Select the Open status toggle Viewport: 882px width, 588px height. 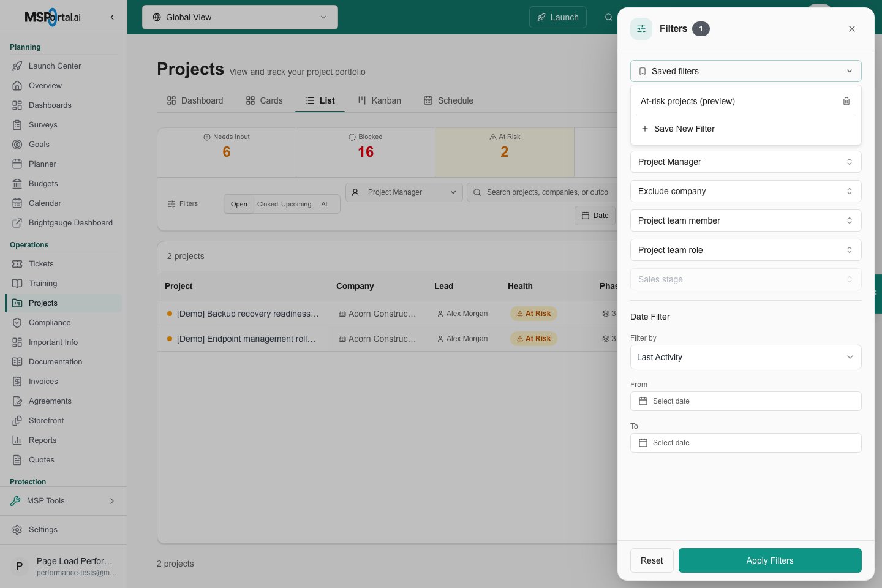point(239,205)
